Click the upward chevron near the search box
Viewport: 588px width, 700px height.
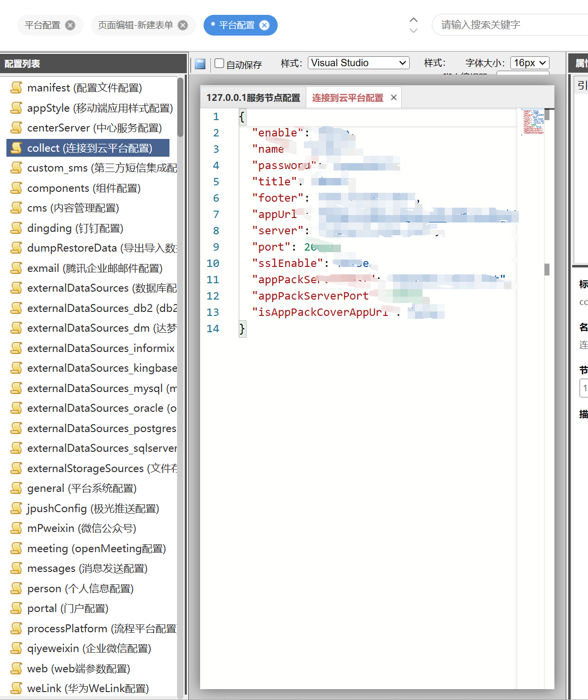(413, 20)
